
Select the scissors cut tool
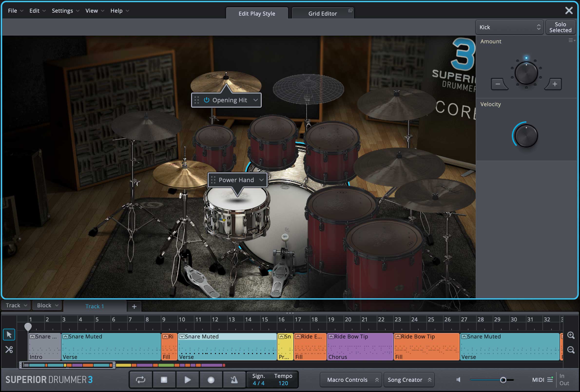pos(9,349)
